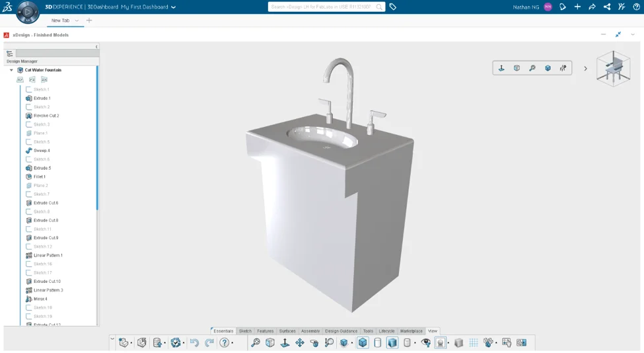Toggle the shaded with edges display mode

coord(363,342)
